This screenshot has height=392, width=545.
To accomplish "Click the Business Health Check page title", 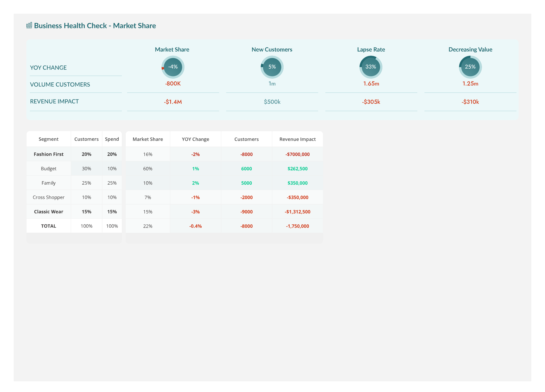I will click(x=95, y=26).
